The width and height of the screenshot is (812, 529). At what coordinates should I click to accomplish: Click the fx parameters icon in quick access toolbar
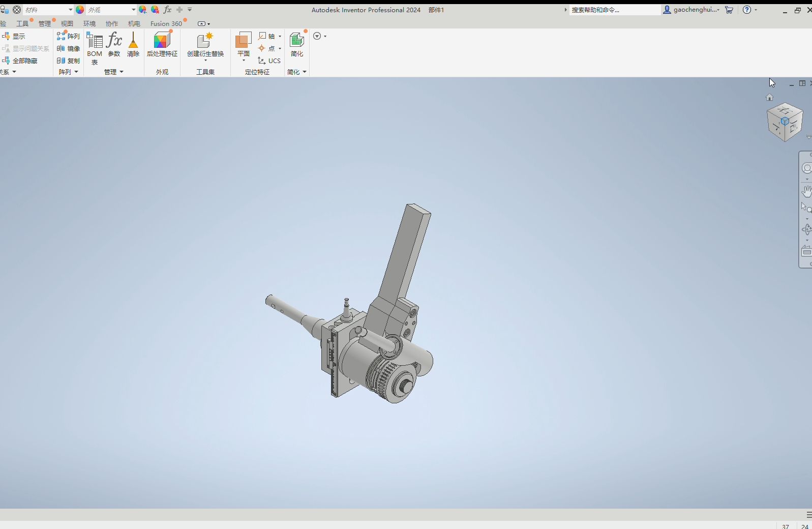coord(167,10)
